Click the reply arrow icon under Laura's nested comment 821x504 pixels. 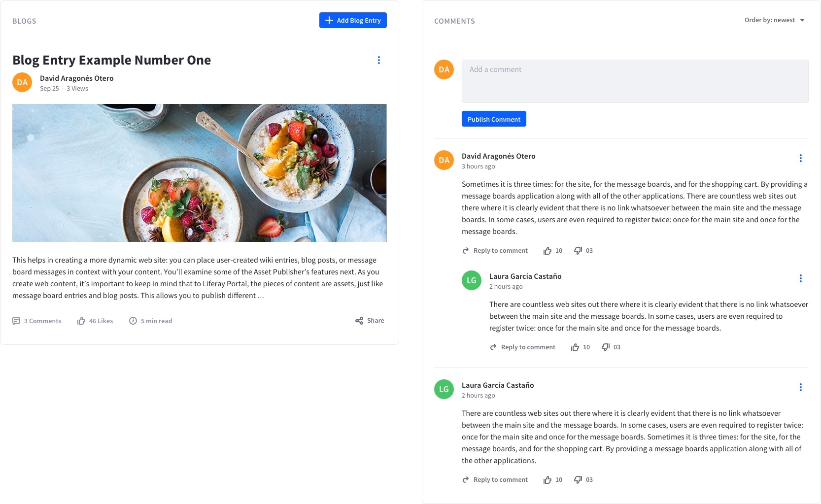click(x=493, y=347)
